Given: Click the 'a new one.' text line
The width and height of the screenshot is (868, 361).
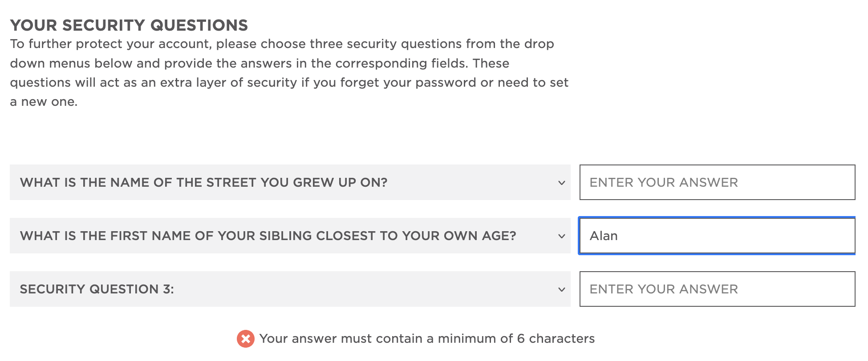Looking at the screenshot, I should pyautogui.click(x=44, y=102).
